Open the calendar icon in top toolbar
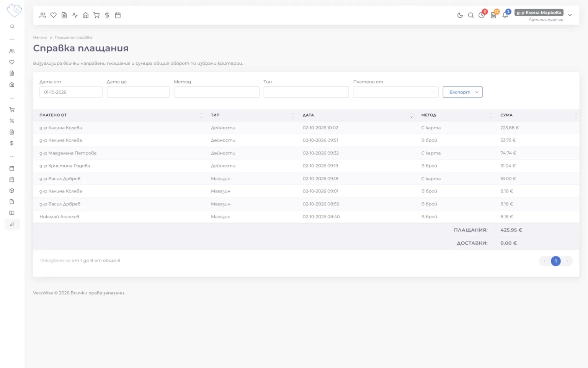 tap(118, 15)
